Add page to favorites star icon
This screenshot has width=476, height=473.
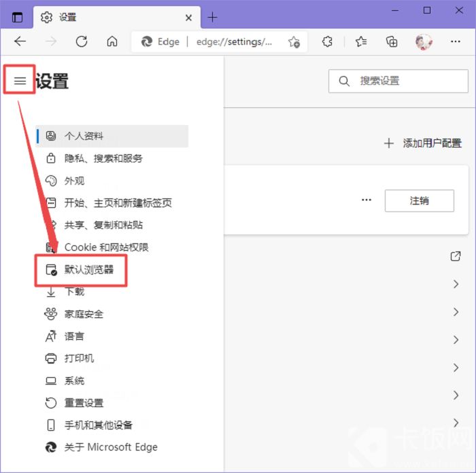(294, 42)
